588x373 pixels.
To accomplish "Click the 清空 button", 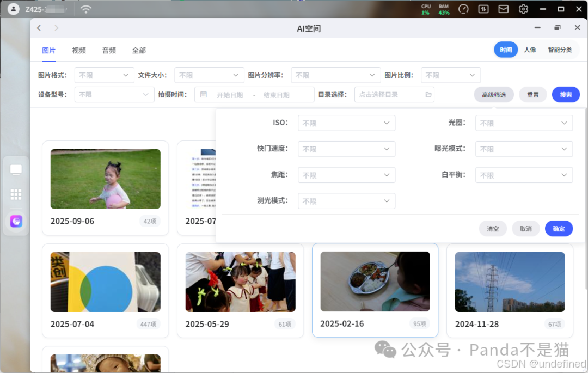I will [493, 229].
